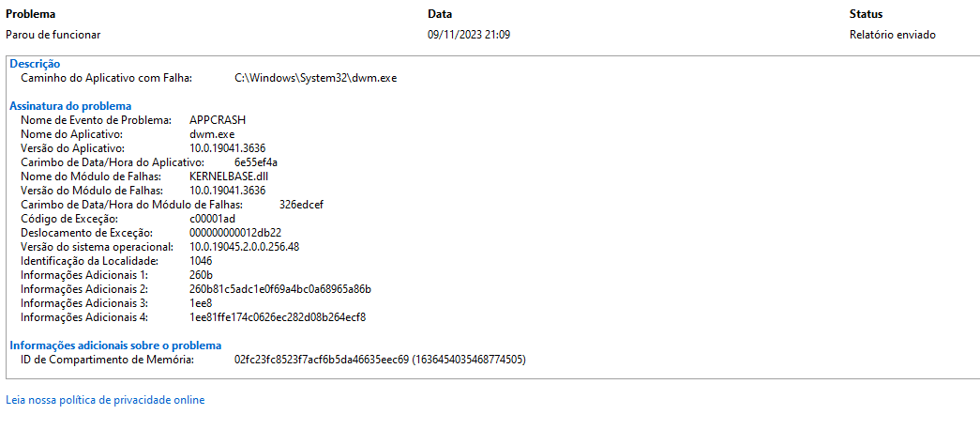Click the memory bucket ID value

[x=380, y=360]
